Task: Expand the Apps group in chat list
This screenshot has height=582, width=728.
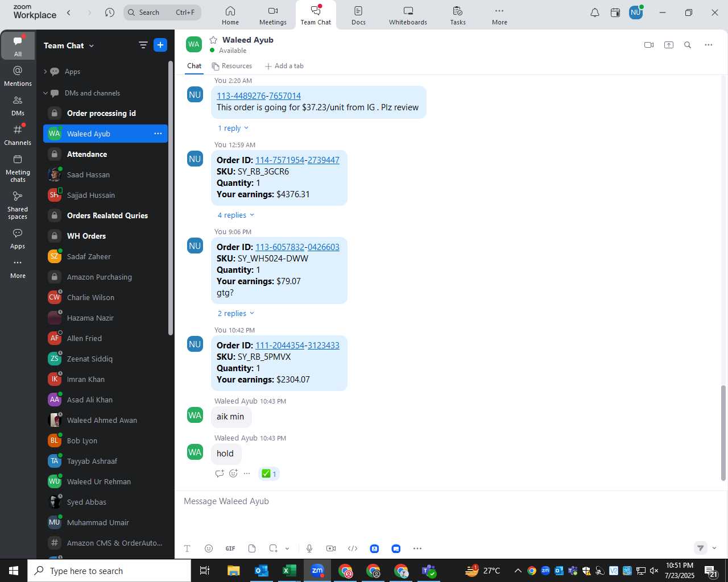Action: click(x=45, y=72)
